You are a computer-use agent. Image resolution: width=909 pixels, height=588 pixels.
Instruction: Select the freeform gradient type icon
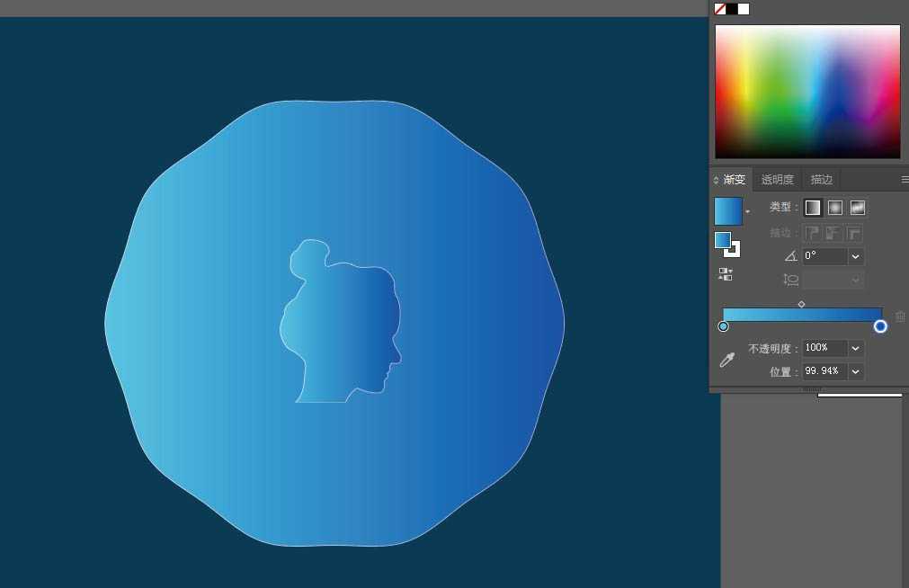click(858, 208)
